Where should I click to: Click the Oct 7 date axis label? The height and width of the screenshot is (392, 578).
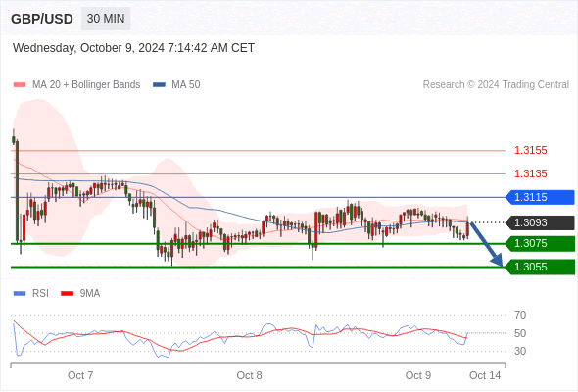click(x=80, y=375)
